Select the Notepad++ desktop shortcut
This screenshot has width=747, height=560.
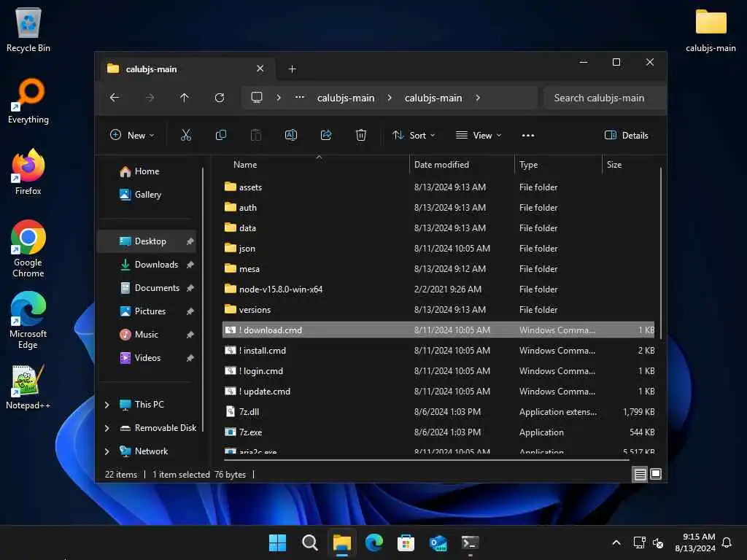pyautogui.click(x=28, y=386)
